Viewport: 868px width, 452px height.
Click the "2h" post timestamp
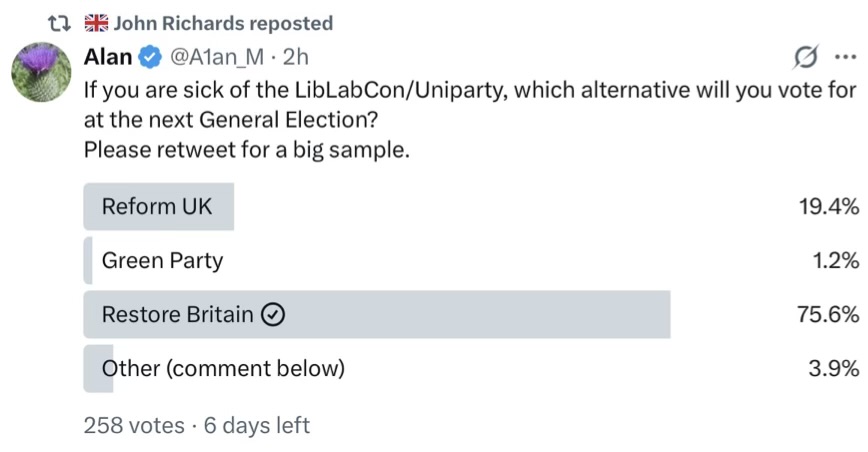pyautogui.click(x=296, y=59)
